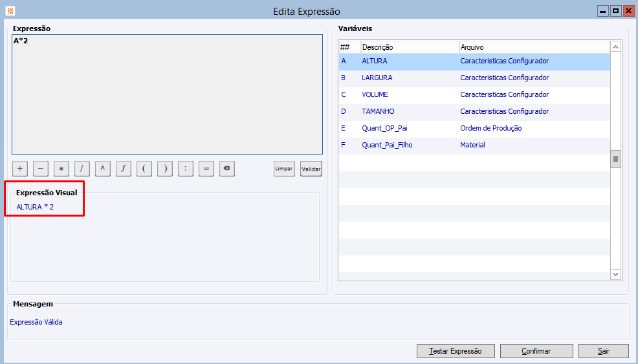This screenshot has height=364, width=638.
Task: Click the application icon in title bar
Action: pos(10,11)
